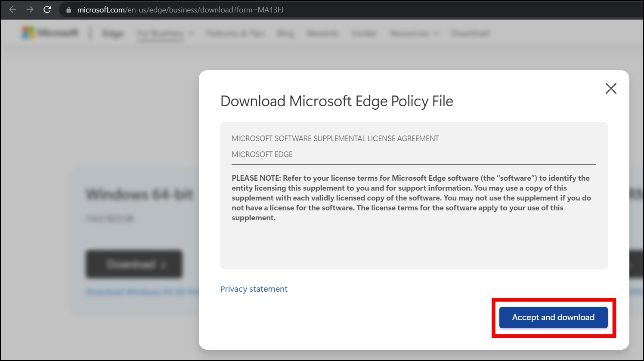Expand the blurred For Business menu
Viewport: 644px width, 361px height.
165,34
